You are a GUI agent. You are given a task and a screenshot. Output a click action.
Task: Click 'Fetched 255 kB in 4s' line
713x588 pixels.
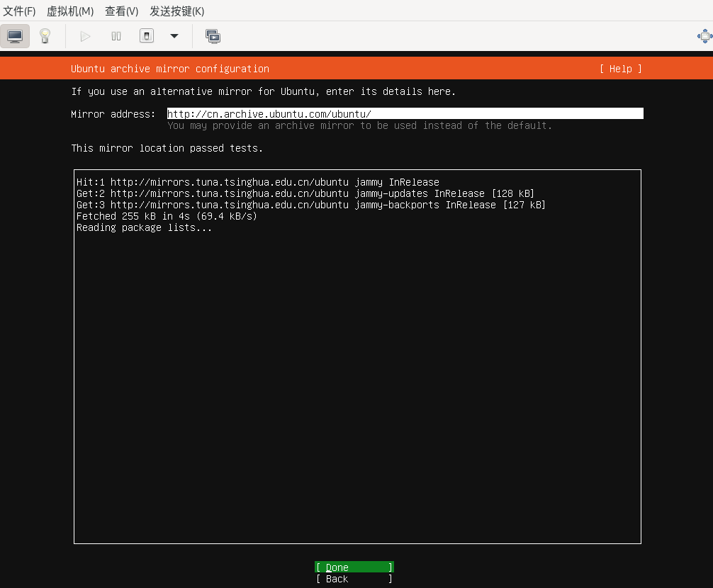[x=167, y=216]
